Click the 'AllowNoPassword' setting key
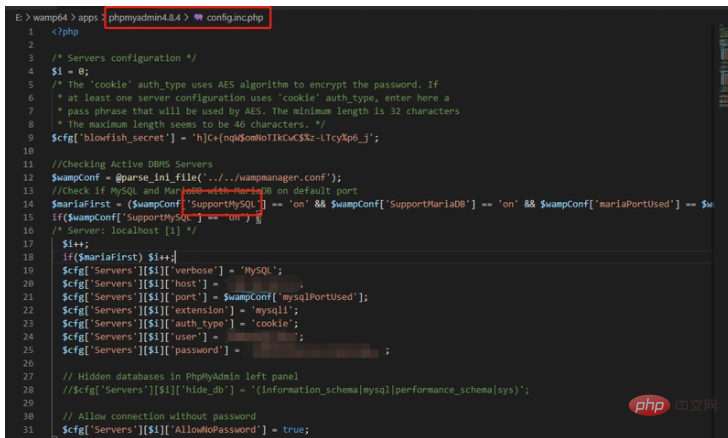The width and height of the screenshot is (728, 438). click(x=215, y=430)
